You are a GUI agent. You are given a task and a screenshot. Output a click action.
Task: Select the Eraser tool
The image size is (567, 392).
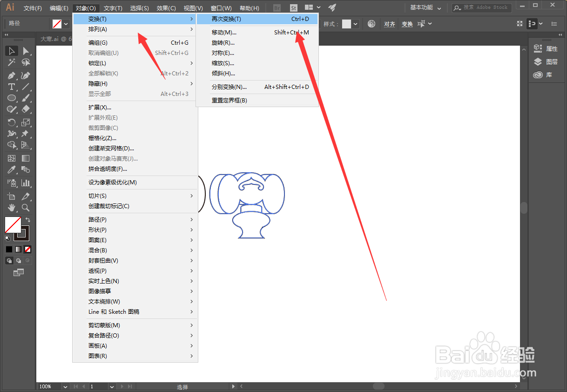coord(26,109)
